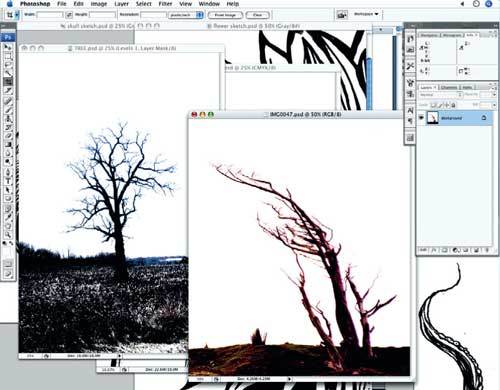Select the Eraser tool

tap(8, 136)
